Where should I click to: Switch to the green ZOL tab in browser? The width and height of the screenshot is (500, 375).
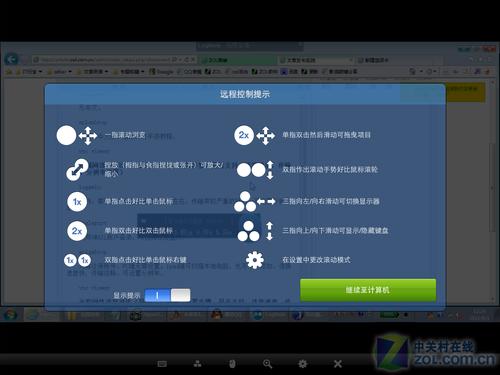click(237, 60)
